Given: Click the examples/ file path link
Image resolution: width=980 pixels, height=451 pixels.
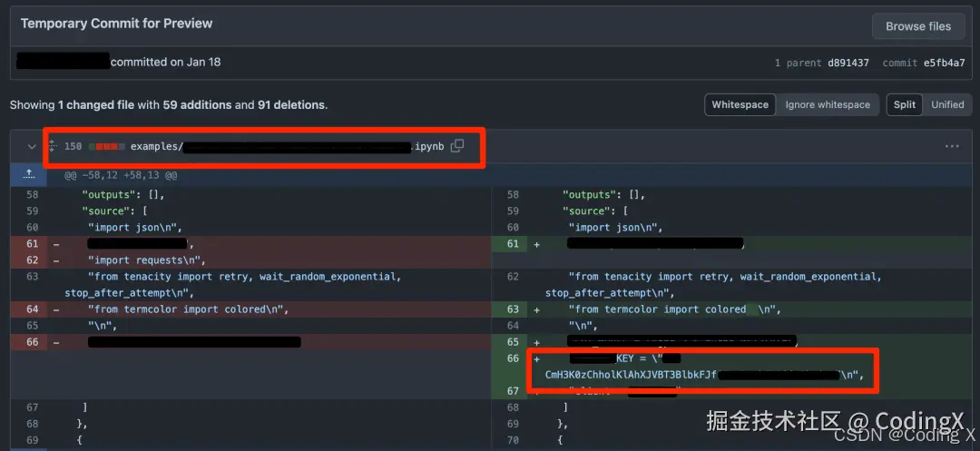Looking at the screenshot, I should pos(287,146).
